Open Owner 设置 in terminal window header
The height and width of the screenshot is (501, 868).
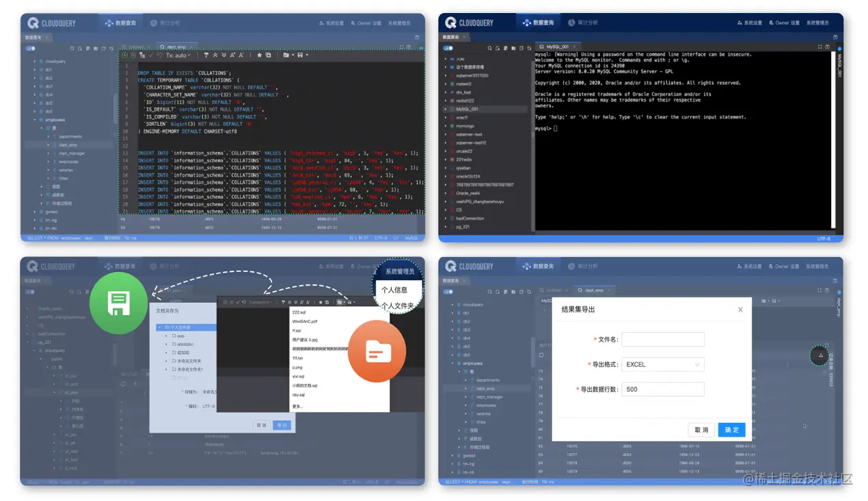783,23
